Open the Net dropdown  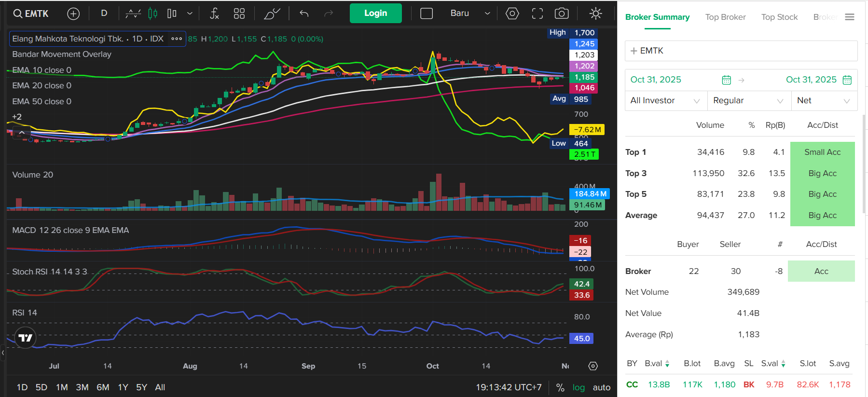[825, 101]
